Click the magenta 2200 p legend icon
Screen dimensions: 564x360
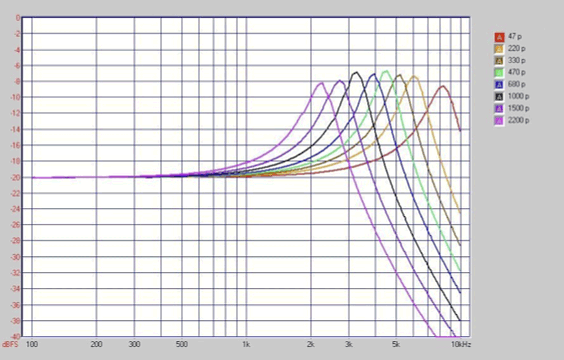pos(499,121)
